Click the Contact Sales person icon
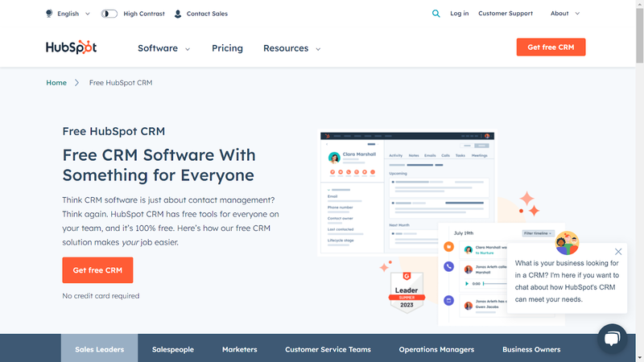Viewport: 644px width, 362px height. (x=178, y=14)
